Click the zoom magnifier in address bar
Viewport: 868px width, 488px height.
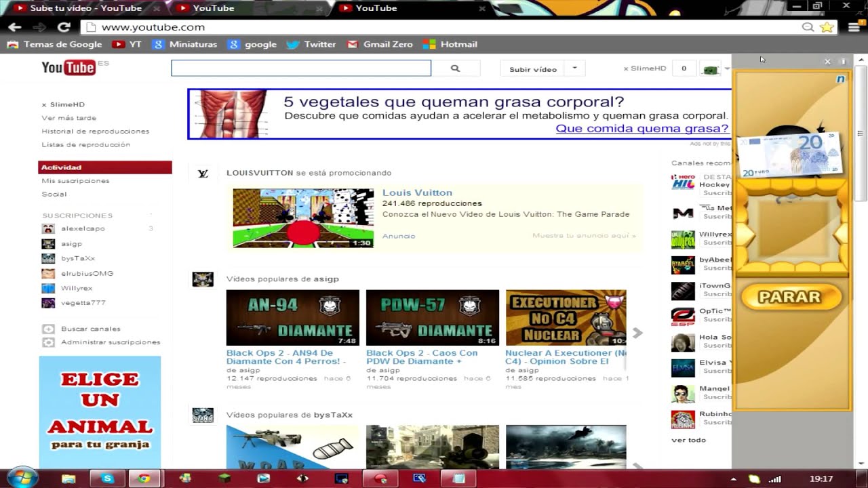point(808,27)
